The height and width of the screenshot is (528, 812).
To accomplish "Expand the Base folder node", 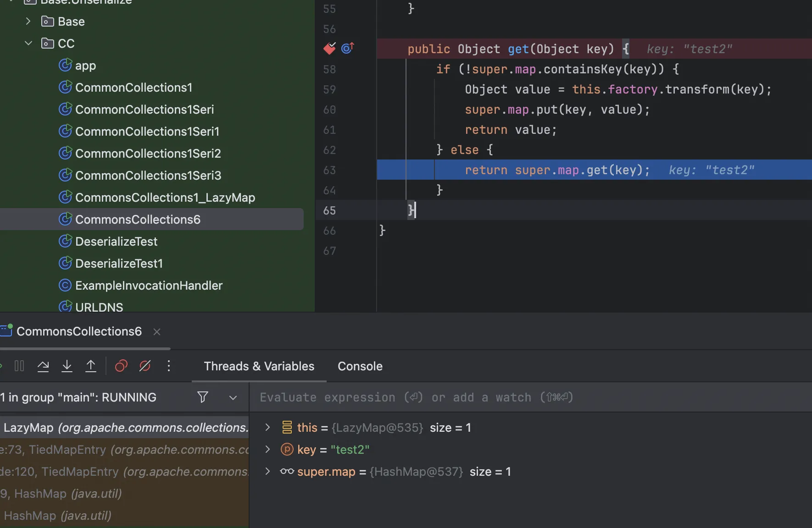I will (28, 21).
